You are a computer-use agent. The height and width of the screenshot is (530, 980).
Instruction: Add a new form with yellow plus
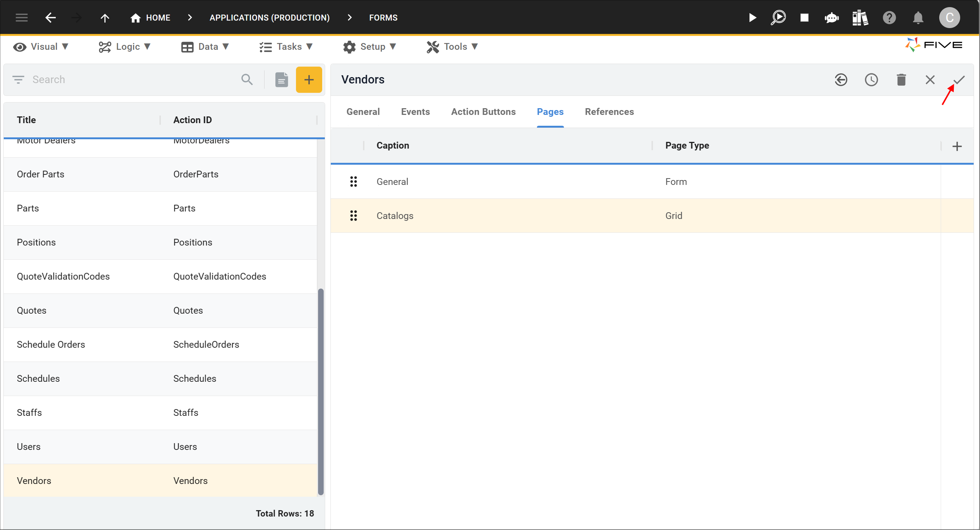(309, 79)
